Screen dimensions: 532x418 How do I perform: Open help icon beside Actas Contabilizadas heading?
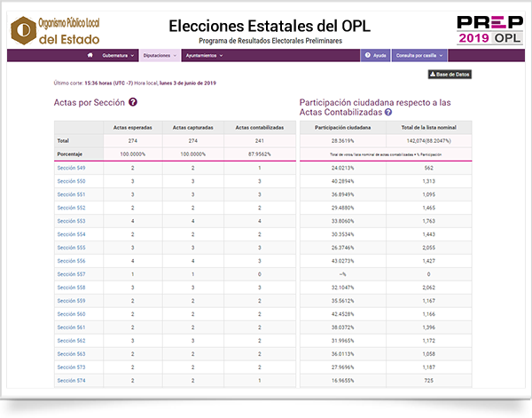(x=388, y=112)
